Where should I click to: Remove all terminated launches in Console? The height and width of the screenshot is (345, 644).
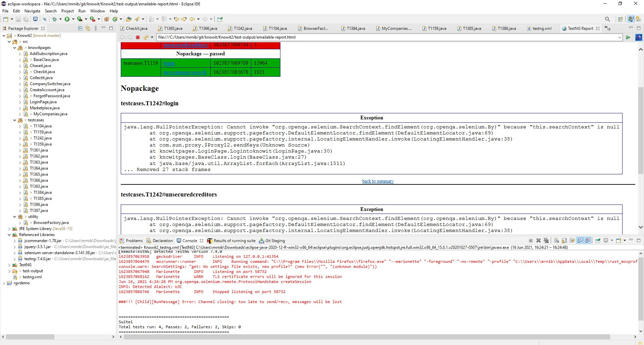[x=547, y=240]
